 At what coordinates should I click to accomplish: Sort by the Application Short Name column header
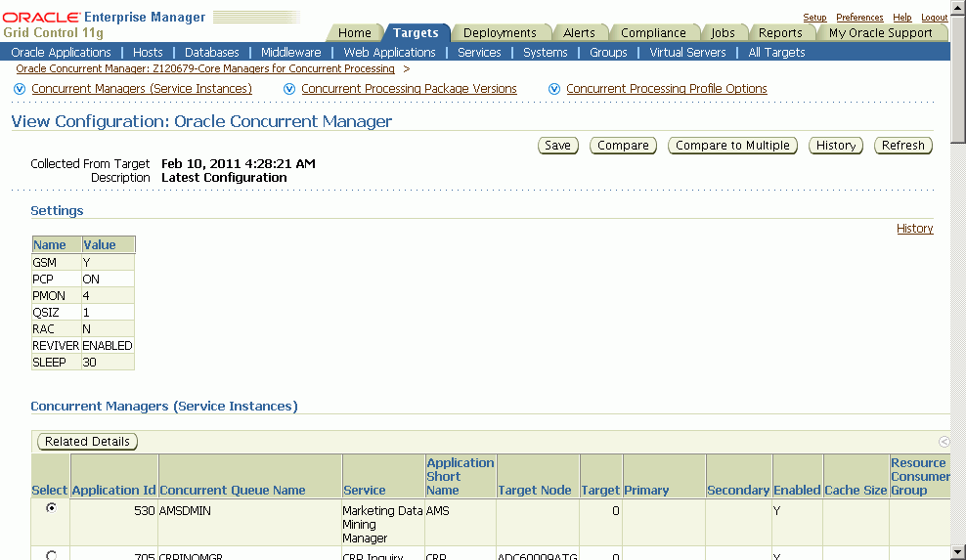pos(460,476)
